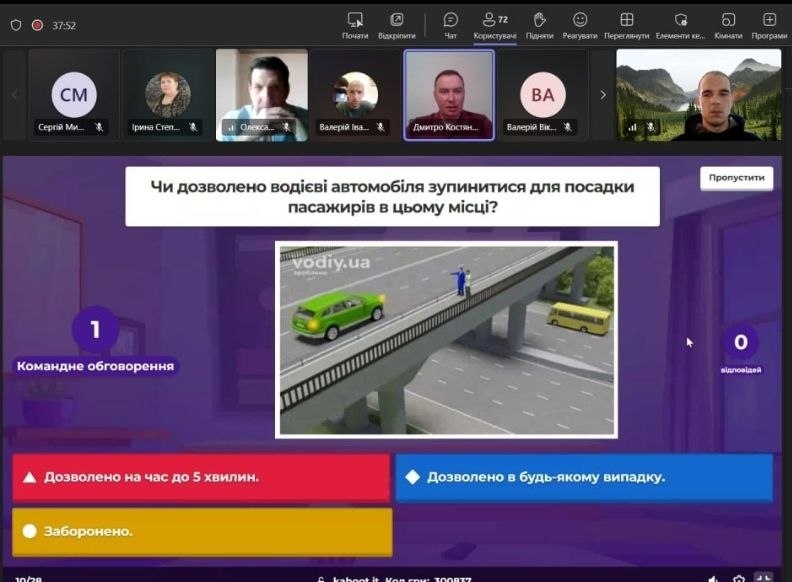Screen dimensions: 792x582
Task: Click the Пропустити skip button
Action: (x=737, y=178)
